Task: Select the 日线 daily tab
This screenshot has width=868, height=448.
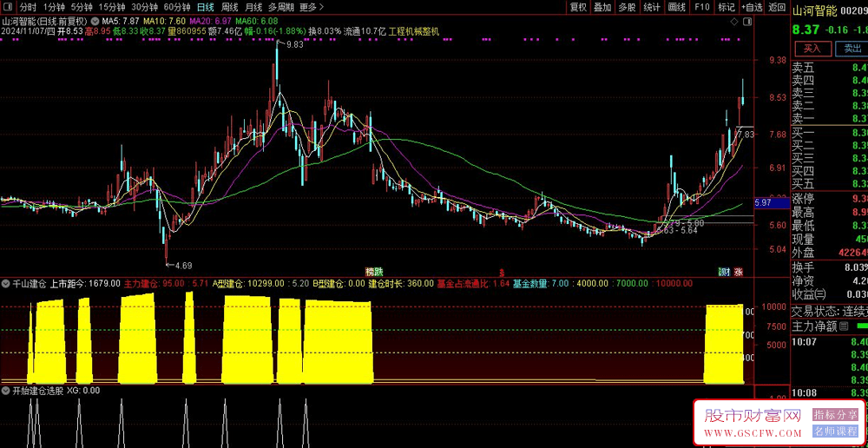Action: tap(206, 7)
